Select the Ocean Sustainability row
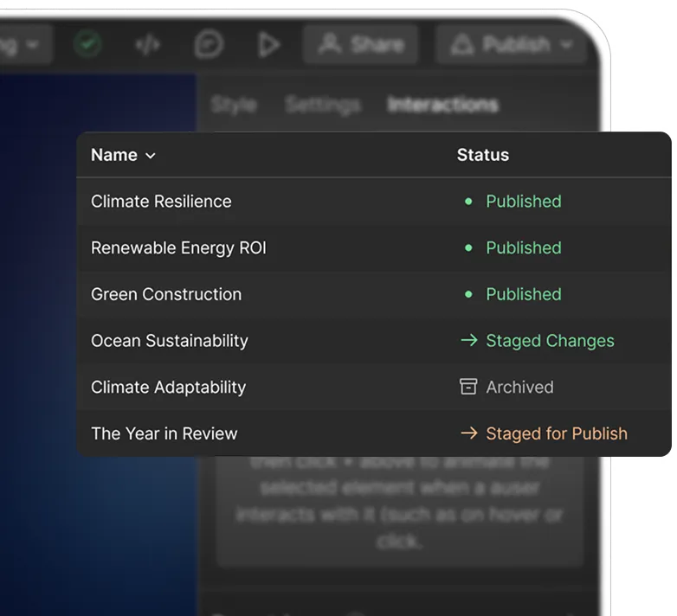677x616 pixels. (x=373, y=341)
